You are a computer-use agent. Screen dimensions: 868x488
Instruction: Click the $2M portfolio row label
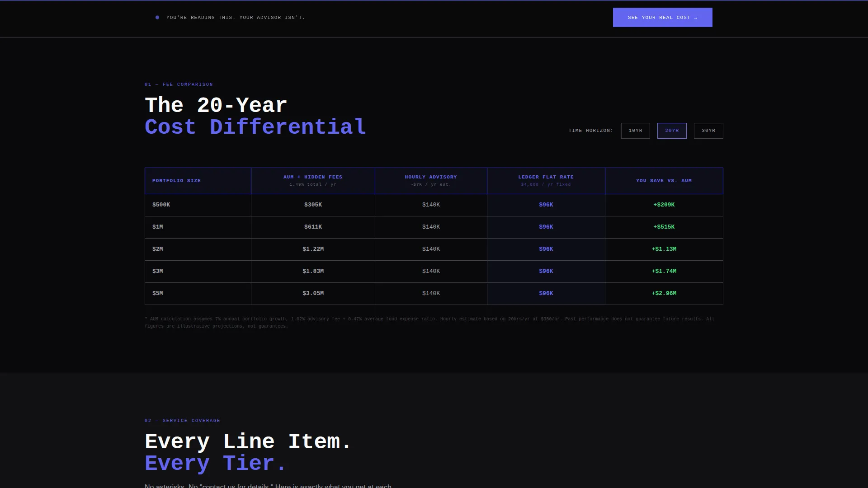tap(158, 249)
